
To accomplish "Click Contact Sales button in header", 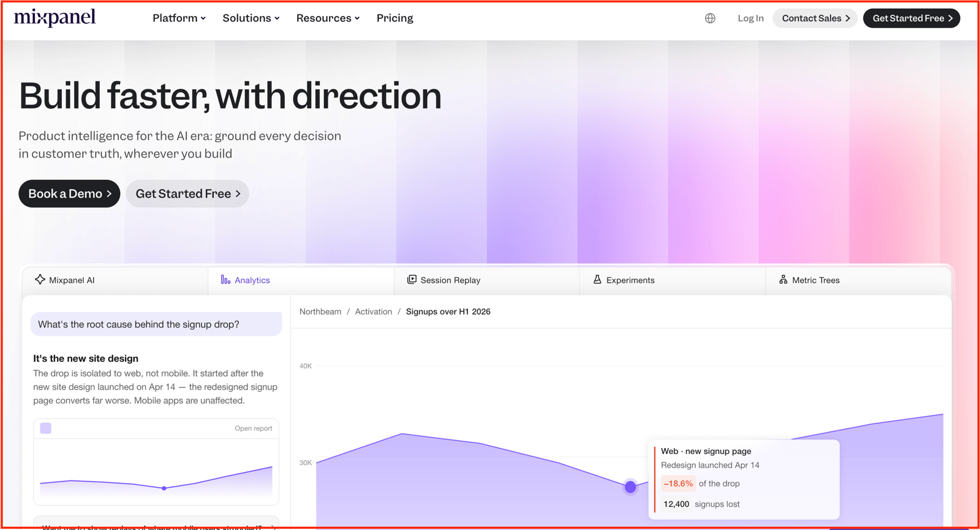I will coord(815,18).
